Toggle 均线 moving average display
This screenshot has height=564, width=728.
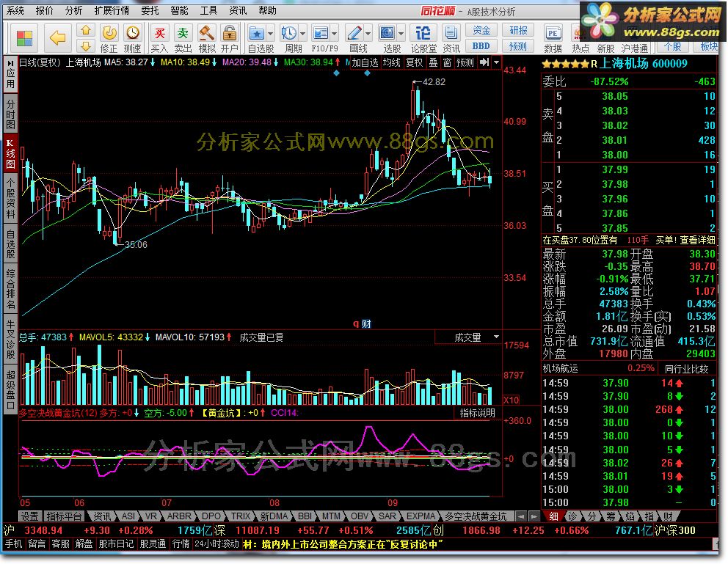coord(392,62)
